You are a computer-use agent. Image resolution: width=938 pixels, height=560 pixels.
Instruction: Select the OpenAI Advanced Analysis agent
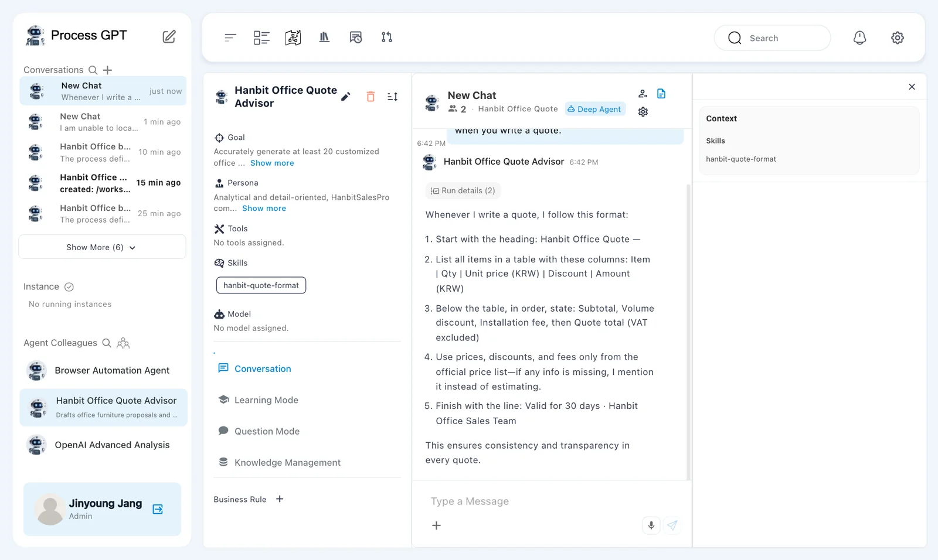point(103,445)
